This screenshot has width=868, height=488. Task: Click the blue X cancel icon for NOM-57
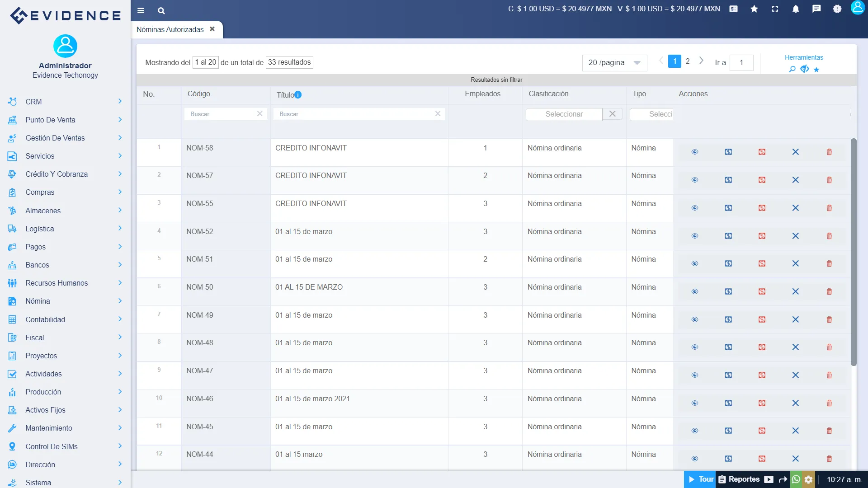coord(795,180)
